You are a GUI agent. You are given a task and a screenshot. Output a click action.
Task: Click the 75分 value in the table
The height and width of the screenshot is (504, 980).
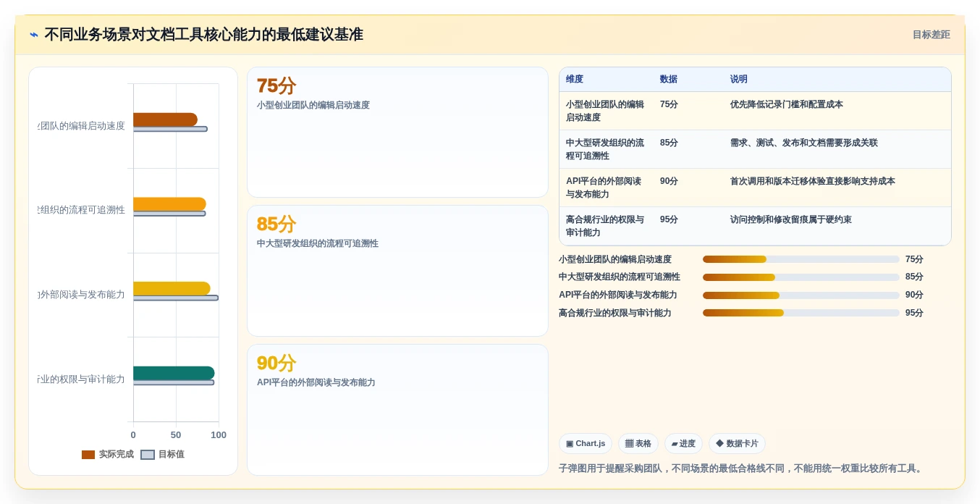669,104
